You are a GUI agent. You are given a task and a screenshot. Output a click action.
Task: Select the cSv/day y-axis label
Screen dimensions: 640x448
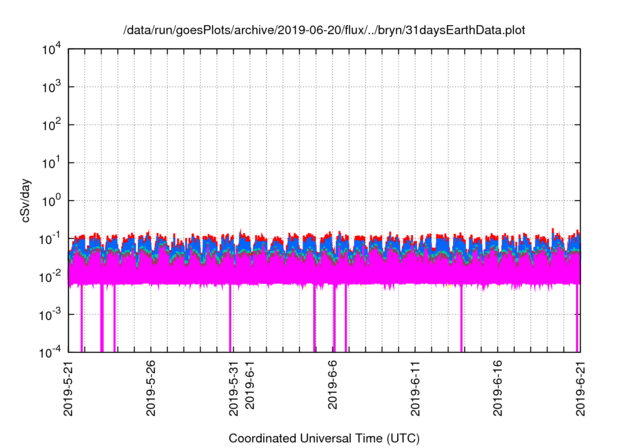pos(26,200)
